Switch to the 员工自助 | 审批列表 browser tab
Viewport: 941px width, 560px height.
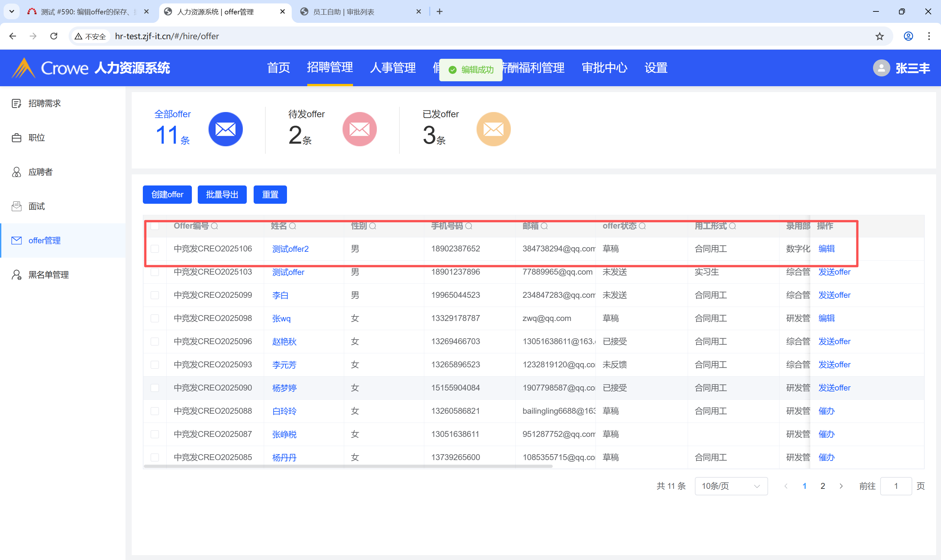344,12
